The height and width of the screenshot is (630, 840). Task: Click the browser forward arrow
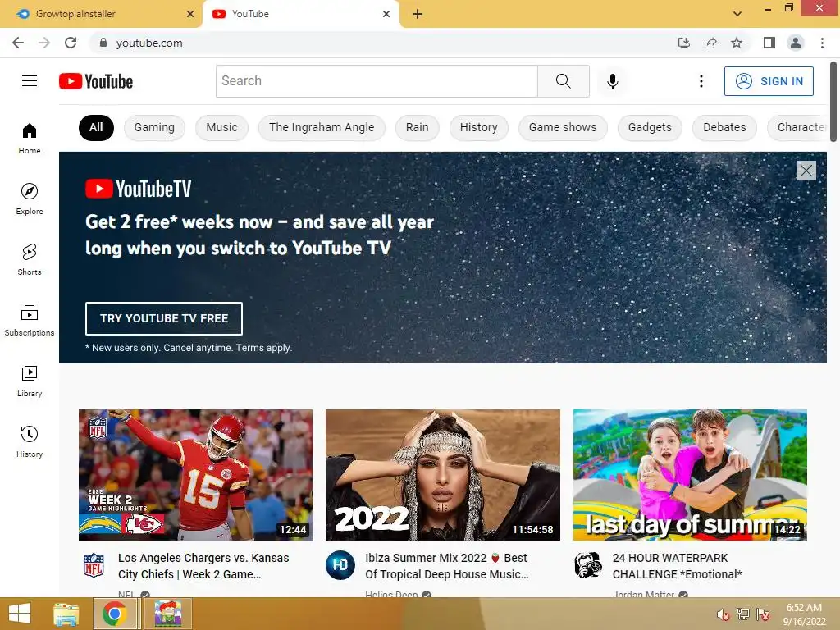click(x=44, y=43)
